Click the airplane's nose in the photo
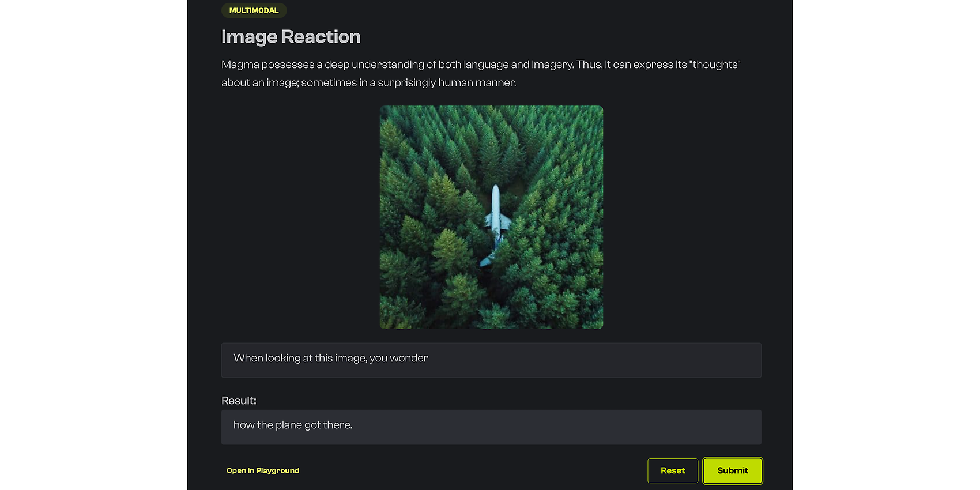The width and height of the screenshot is (980, 490). point(496,190)
